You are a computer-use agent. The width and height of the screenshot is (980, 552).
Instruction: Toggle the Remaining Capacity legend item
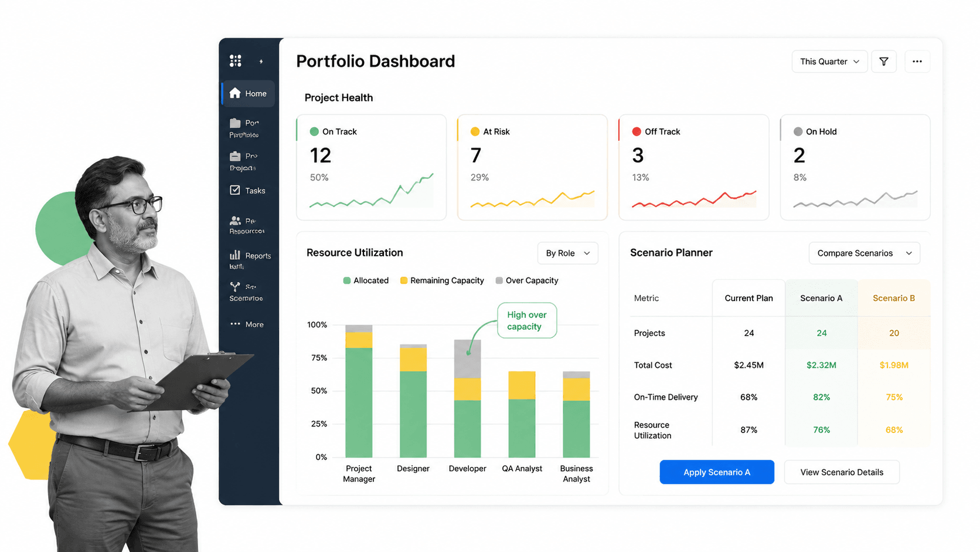click(442, 280)
